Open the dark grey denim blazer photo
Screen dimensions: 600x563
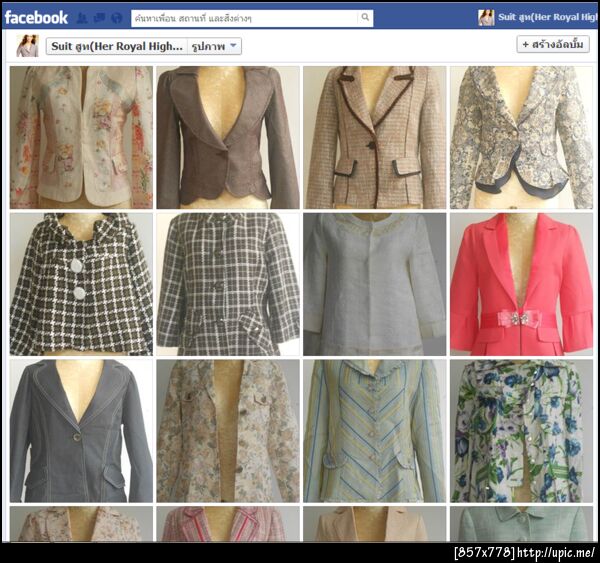tap(81, 431)
